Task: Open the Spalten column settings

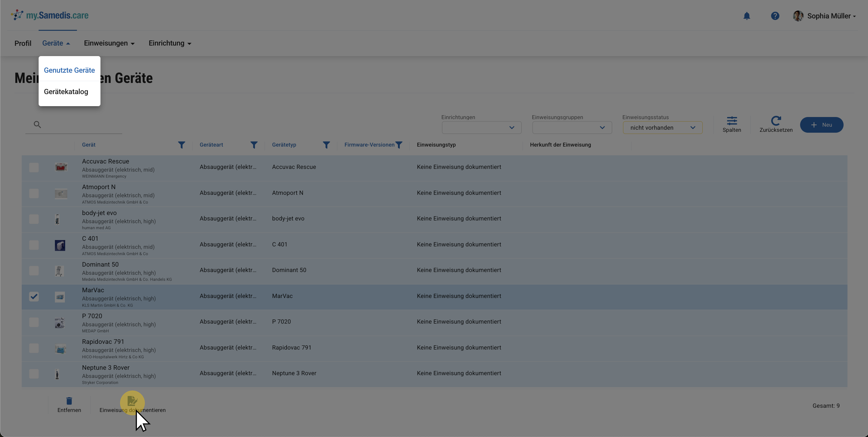Action: point(732,124)
